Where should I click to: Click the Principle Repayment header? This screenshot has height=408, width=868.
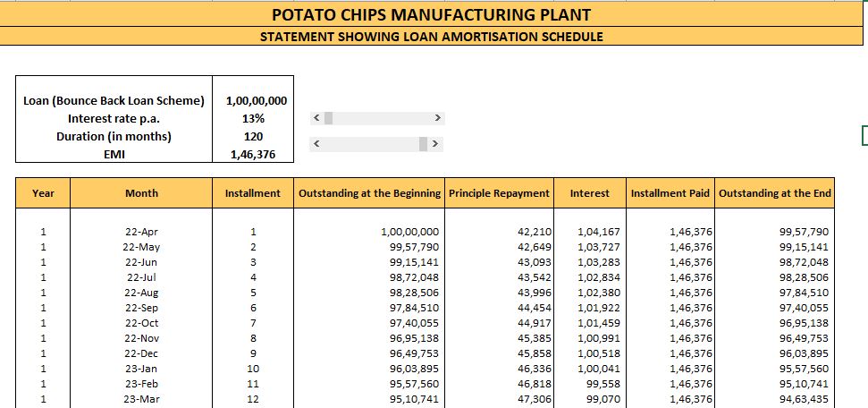click(x=500, y=193)
